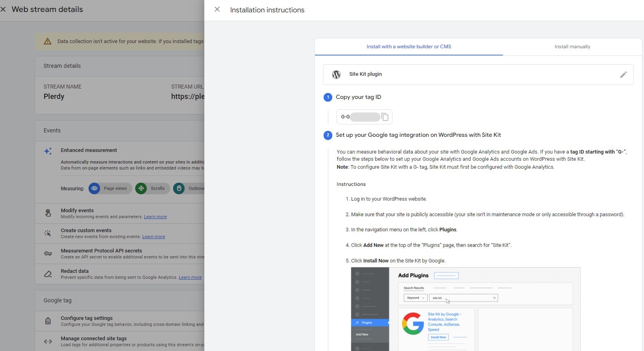Follow the Learn more link under Redact data
644x351 pixels.
click(190, 278)
